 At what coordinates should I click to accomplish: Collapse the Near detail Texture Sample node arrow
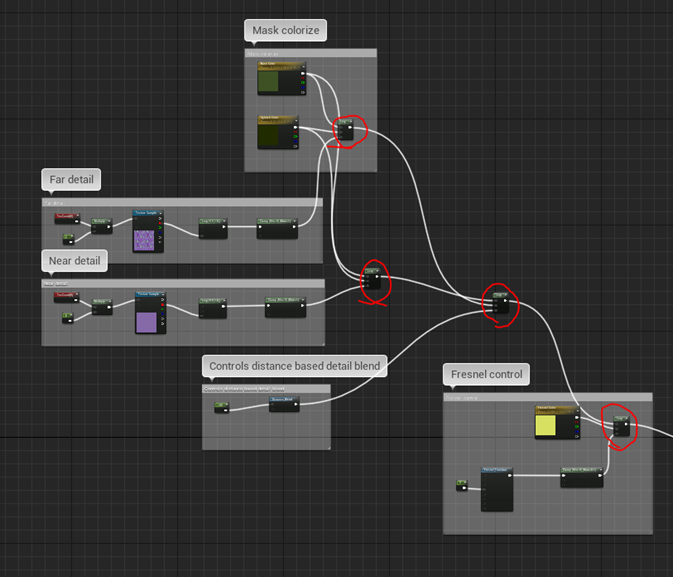[x=164, y=295]
